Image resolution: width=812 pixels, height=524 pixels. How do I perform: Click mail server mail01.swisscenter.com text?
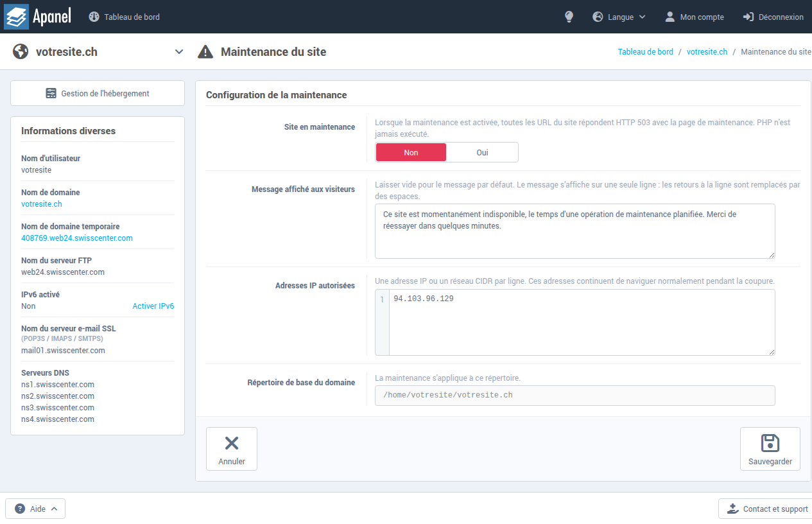(x=63, y=351)
